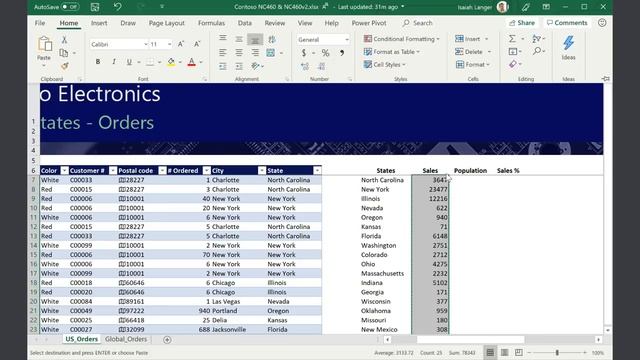The width and height of the screenshot is (640, 360).
Task: Open Conditional Formatting menu
Action: 402,39
